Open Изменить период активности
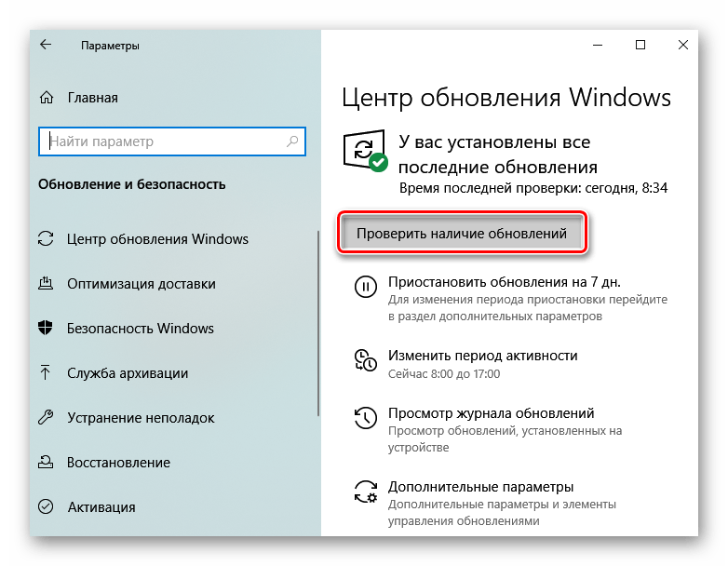The width and height of the screenshot is (728, 566). click(x=483, y=356)
